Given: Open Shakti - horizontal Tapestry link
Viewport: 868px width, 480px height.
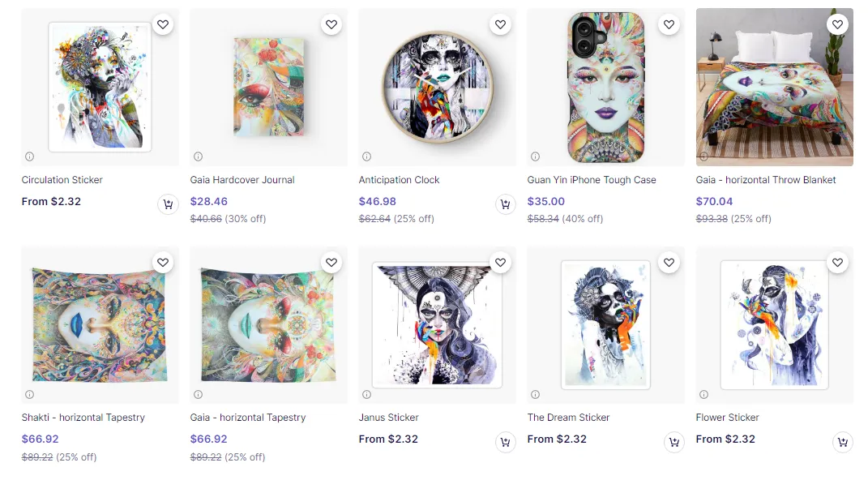Looking at the screenshot, I should [83, 418].
